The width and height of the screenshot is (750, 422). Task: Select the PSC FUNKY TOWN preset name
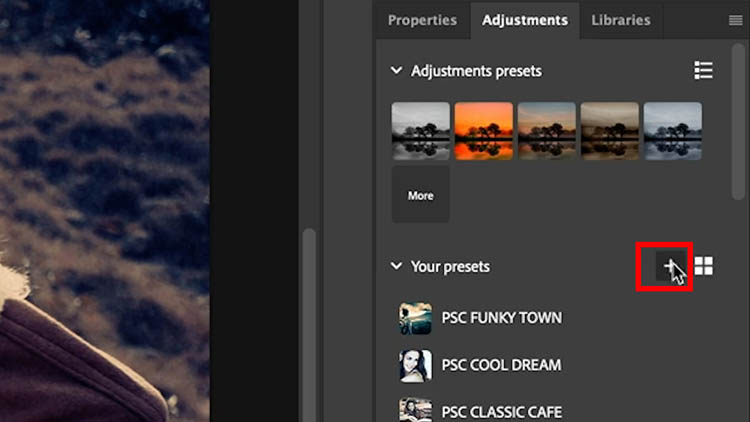501,318
